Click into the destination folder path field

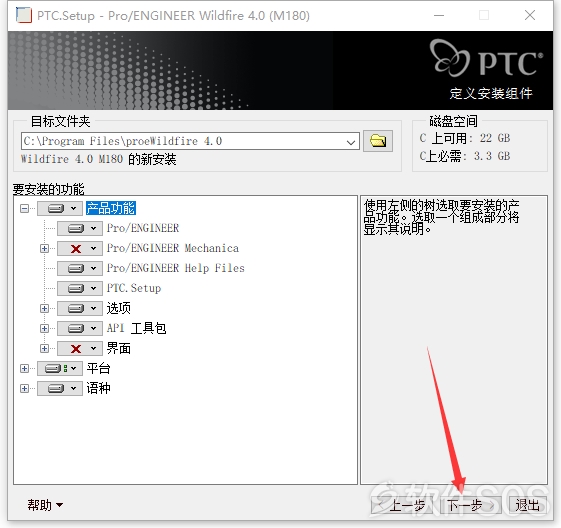click(182, 141)
